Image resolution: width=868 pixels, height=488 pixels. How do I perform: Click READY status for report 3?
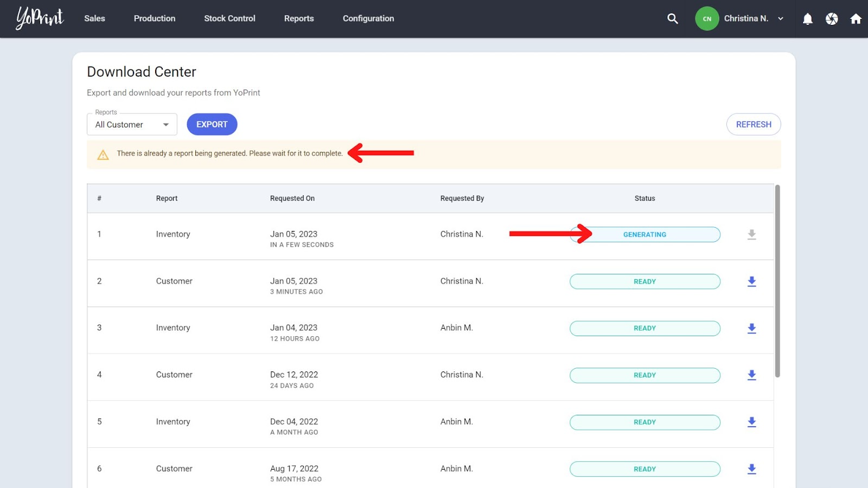click(x=644, y=328)
